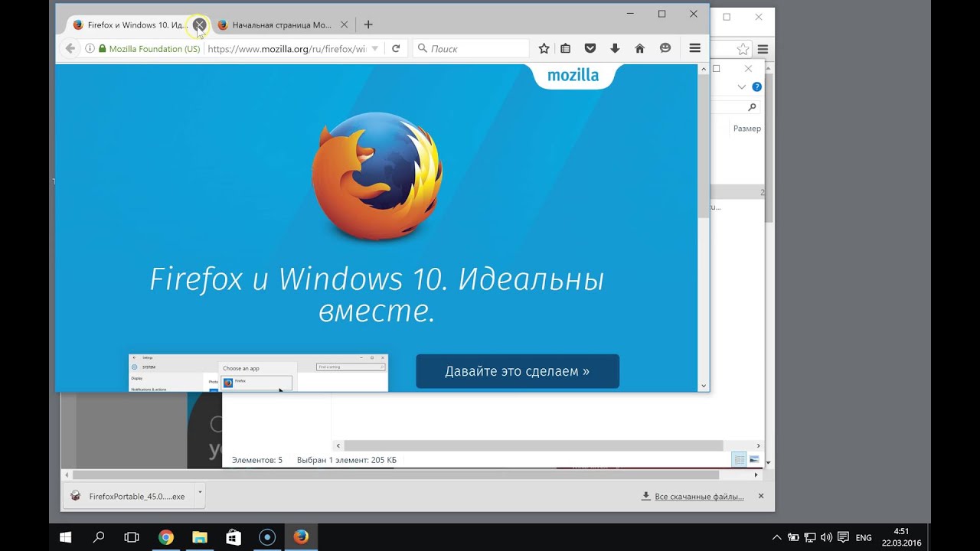Open the Hello smiley chat icon
The height and width of the screenshot is (551, 980).
click(x=665, y=48)
